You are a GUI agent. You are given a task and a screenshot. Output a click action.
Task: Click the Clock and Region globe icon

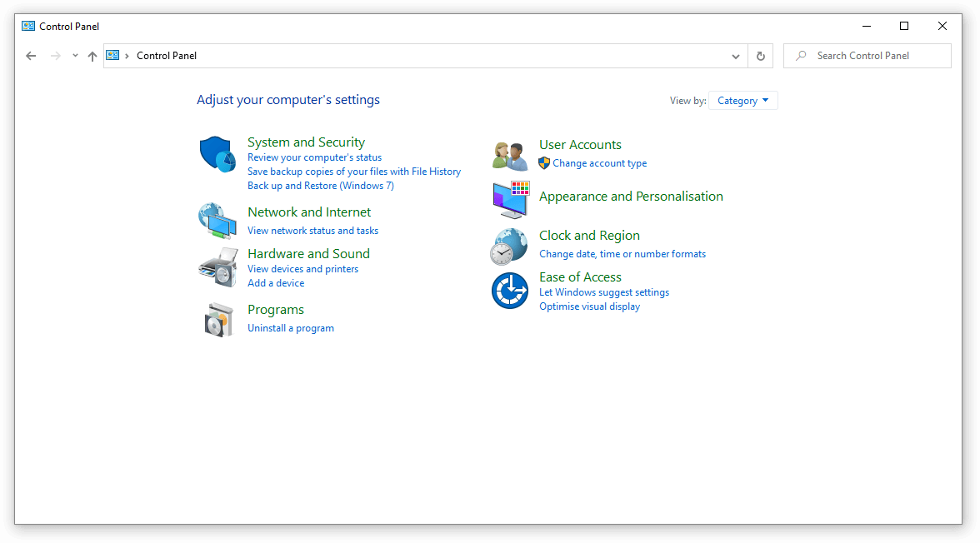[x=509, y=246]
